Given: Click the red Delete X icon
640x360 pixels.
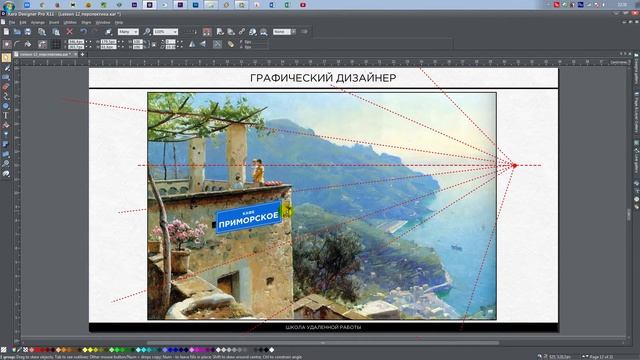Looking at the screenshot, I should click(x=70, y=31).
